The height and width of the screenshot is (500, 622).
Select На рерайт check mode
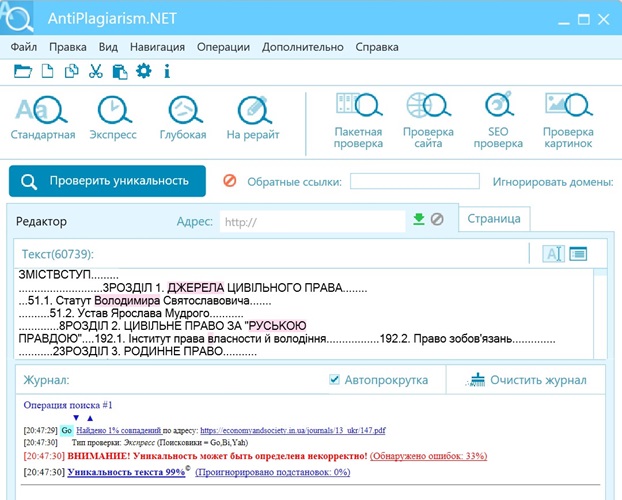pos(253,118)
